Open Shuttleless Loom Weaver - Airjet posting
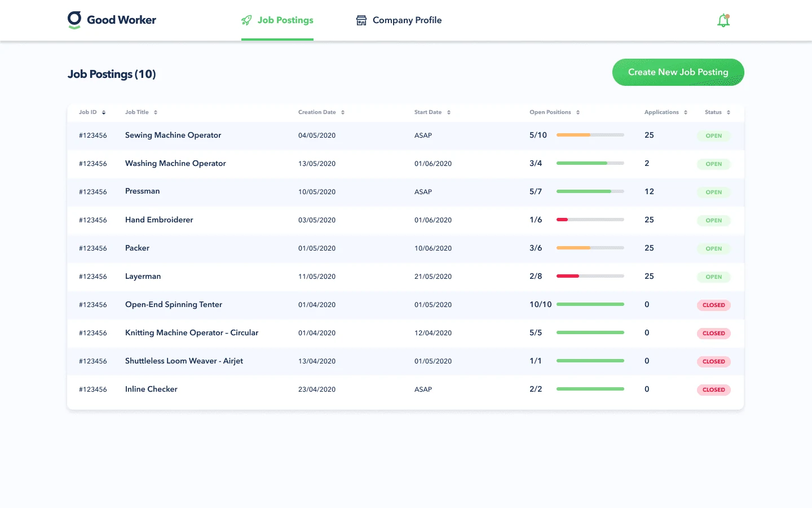 click(x=184, y=361)
